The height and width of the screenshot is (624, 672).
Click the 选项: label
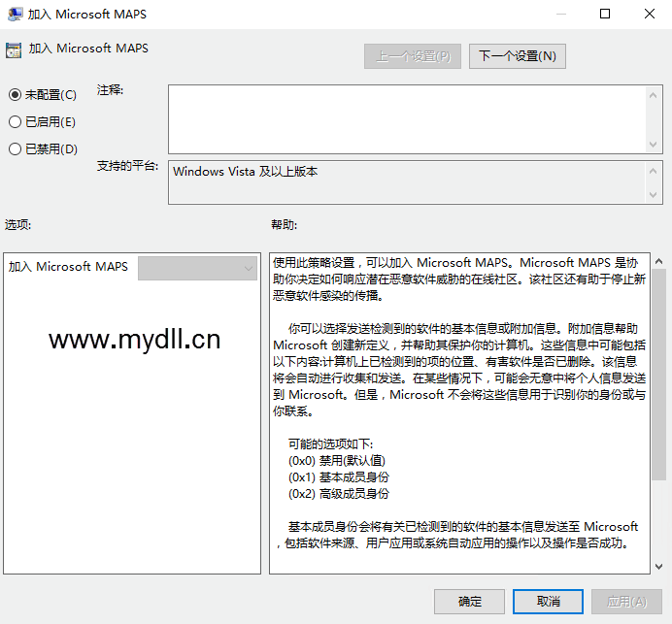[18, 225]
